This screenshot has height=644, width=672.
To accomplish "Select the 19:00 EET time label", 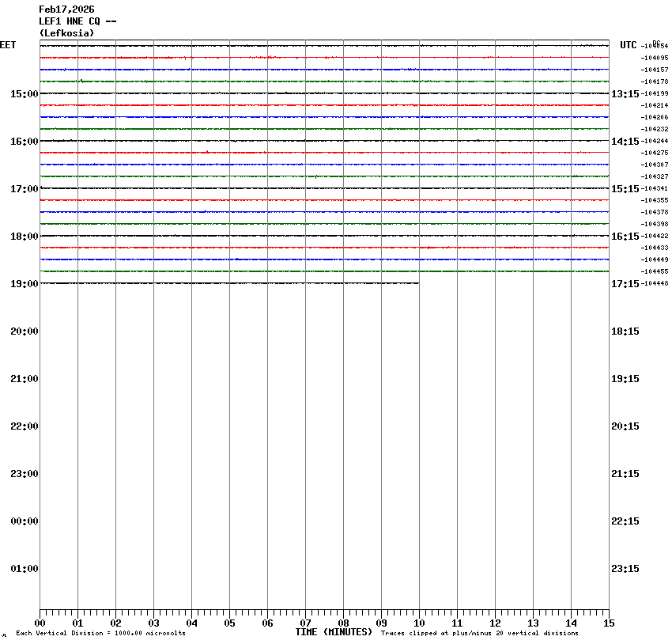I will pos(24,284).
